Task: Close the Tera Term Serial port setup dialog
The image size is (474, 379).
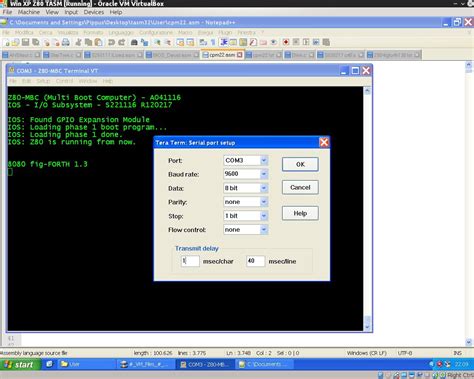Action: tap(324, 143)
